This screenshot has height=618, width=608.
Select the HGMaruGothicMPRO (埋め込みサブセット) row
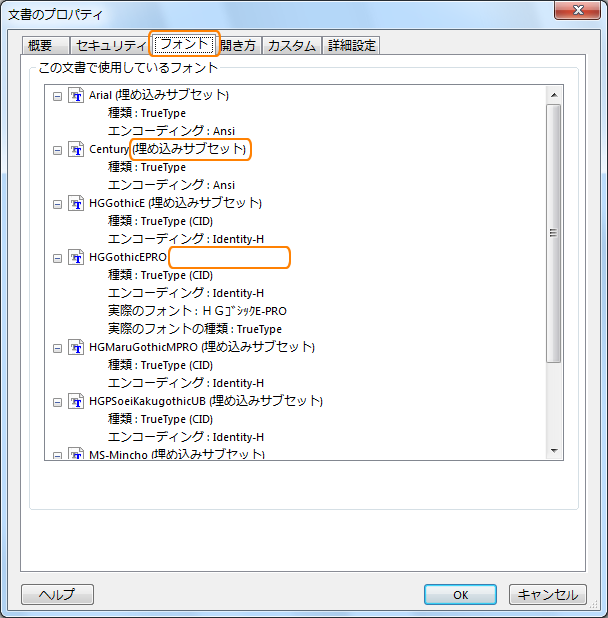coord(202,347)
